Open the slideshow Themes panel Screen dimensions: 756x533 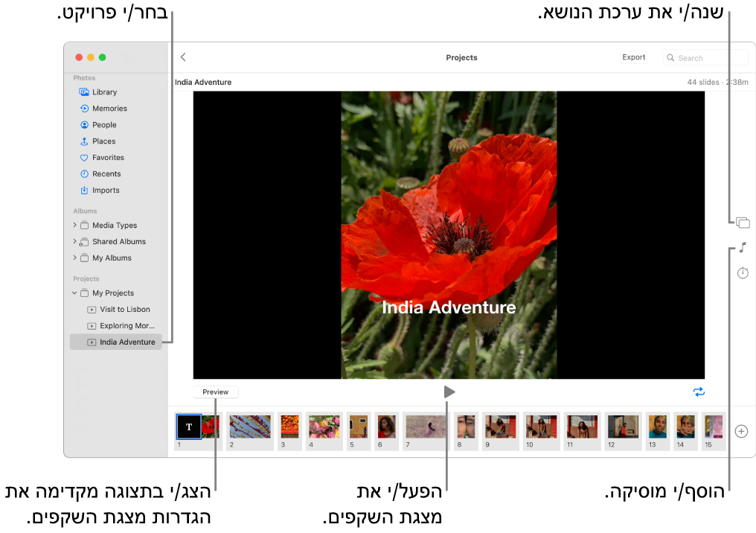point(741,222)
